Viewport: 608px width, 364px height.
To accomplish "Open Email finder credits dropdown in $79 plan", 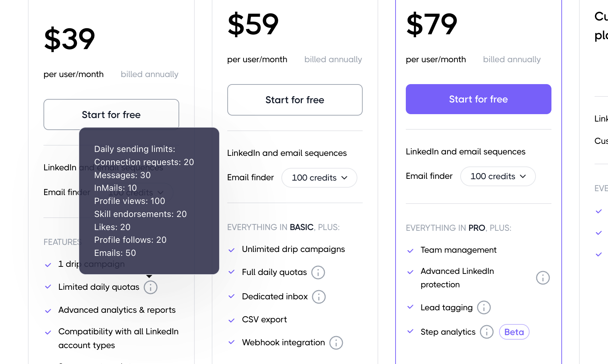I will click(x=498, y=176).
